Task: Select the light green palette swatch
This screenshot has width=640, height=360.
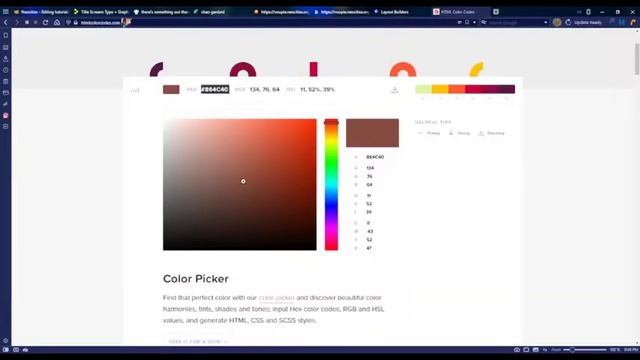Action: pyautogui.click(x=423, y=89)
